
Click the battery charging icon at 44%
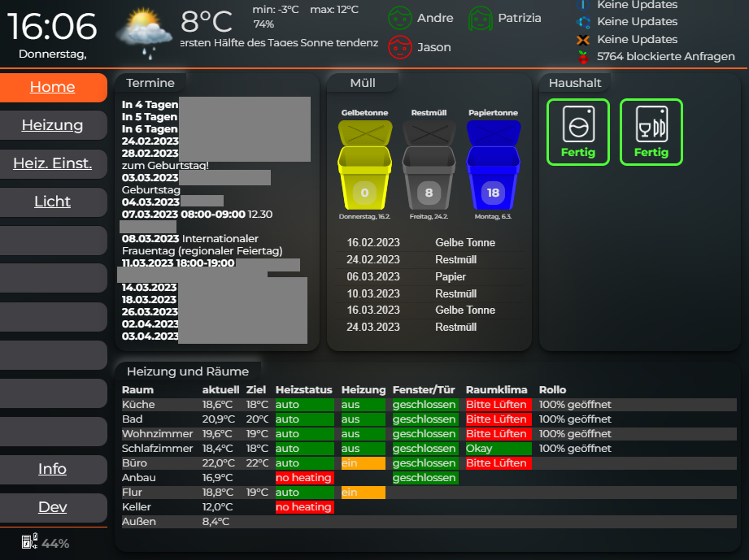click(x=29, y=542)
